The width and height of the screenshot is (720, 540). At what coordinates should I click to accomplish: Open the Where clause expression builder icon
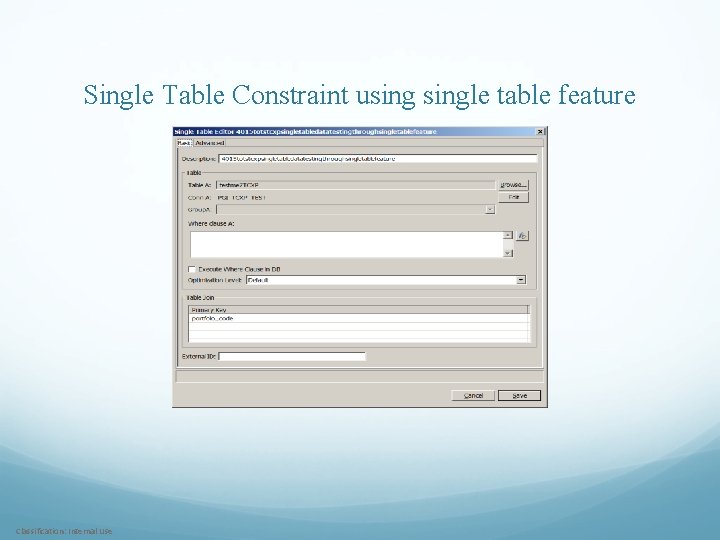522,236
